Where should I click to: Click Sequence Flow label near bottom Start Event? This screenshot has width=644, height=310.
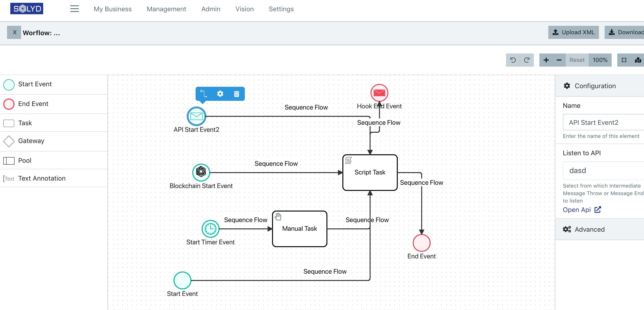click(325, 271)
